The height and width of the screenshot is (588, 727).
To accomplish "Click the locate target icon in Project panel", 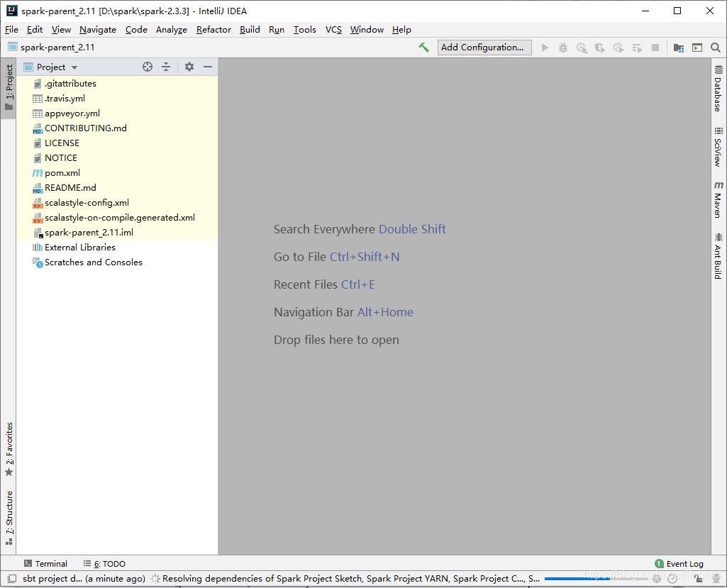I will pos(148,67).
